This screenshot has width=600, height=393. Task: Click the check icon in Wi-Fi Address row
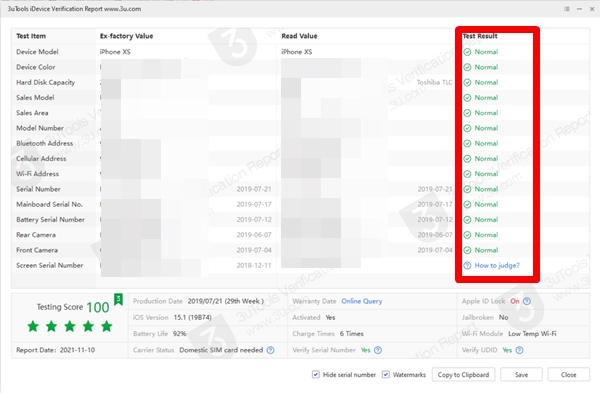click(x=467, y=174)
